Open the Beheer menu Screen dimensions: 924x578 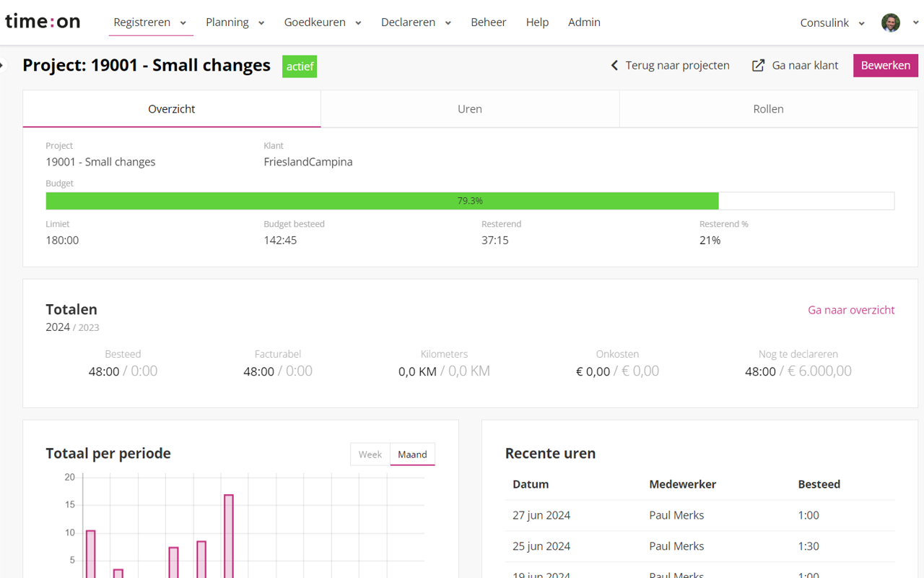[x=489, y=22]
